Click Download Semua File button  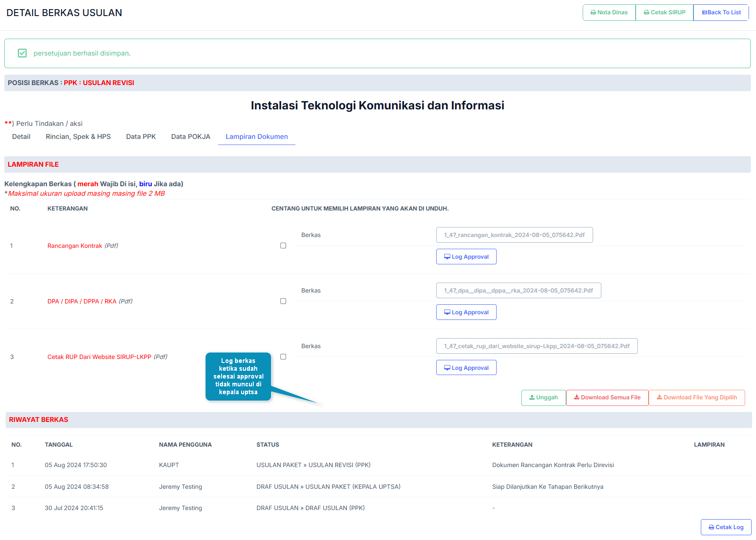coord(607,398)
